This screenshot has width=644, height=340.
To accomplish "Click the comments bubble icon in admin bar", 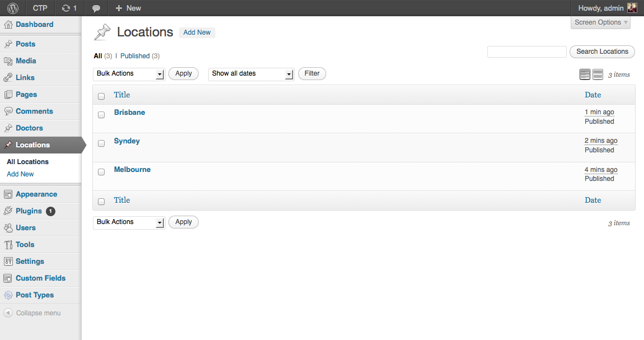I will click(96, 8).
